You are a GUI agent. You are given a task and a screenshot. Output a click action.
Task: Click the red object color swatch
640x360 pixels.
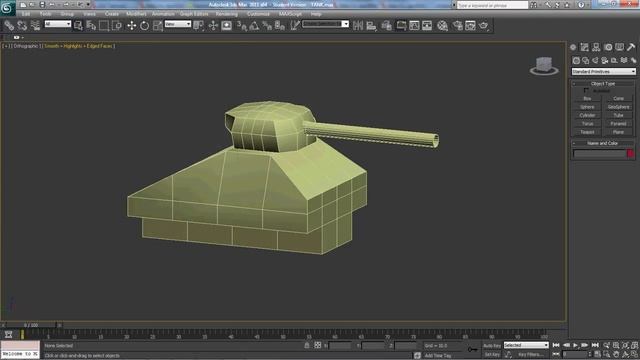click(631, 153)
